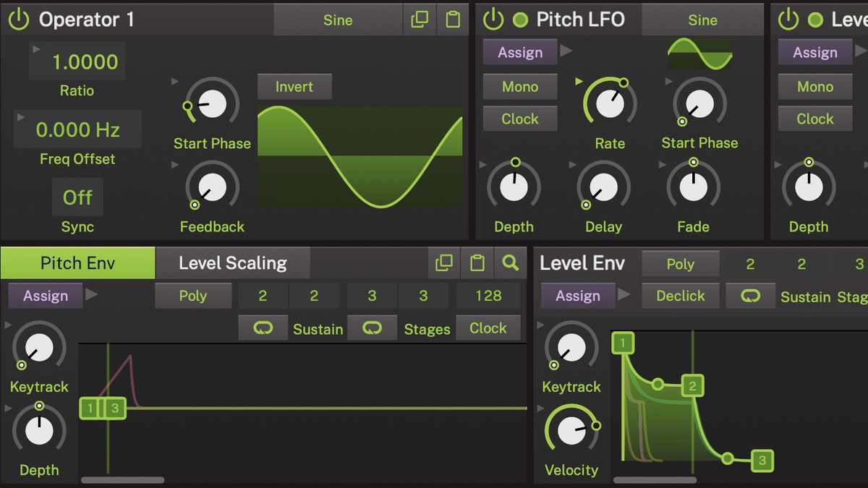868x488 pixels.
Task: Paste settings into Operator 1 via clipboard icon
Action: coord(453,20)
